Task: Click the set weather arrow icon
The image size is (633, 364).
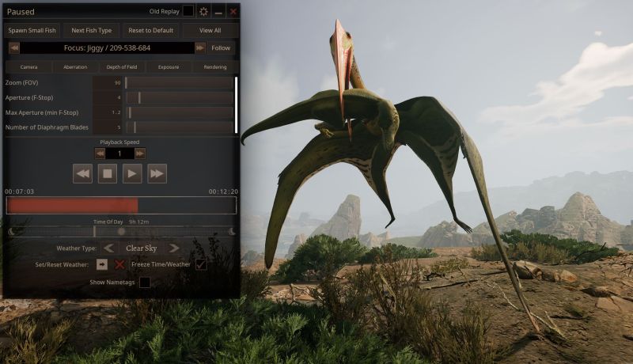Action: pos(102,264)
